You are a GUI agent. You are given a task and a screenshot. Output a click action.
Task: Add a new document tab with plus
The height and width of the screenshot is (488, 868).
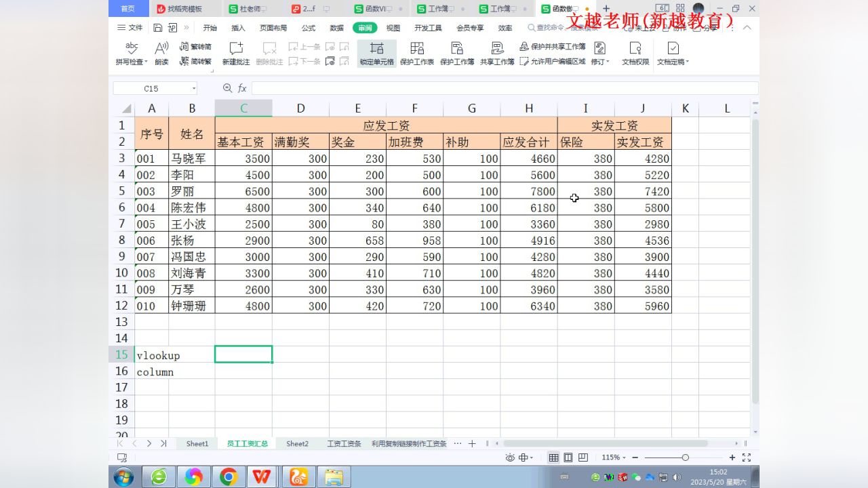click(x=606, y=9)
